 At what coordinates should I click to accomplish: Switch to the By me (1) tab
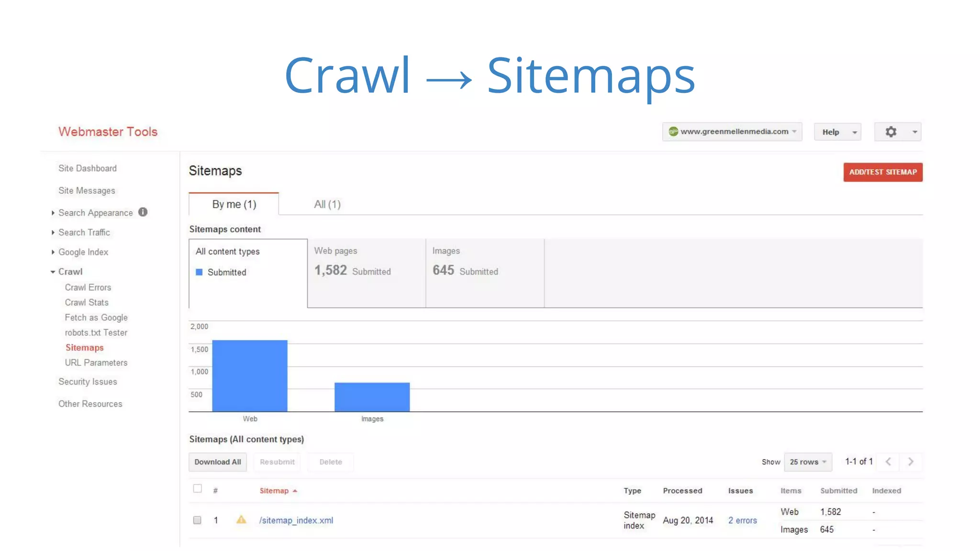tap(234, 204)
